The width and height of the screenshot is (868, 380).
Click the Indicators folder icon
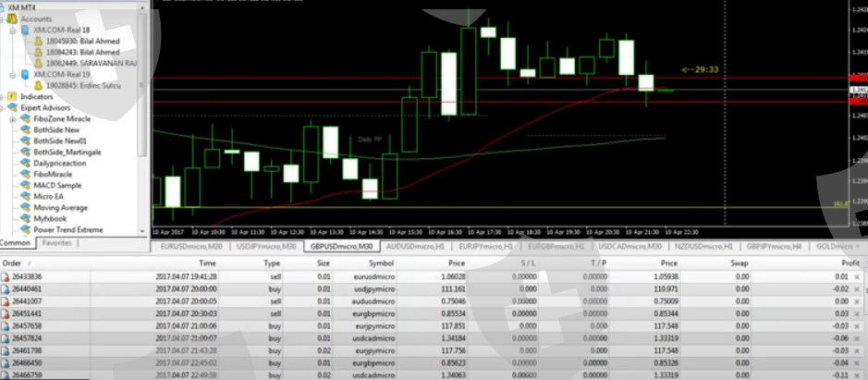pyautogui.click(x=12, y=96)
